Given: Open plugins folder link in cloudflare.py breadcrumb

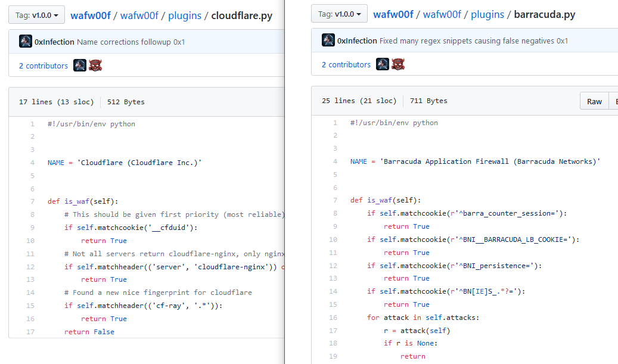Looking at the screenshot, I should 185,15.
